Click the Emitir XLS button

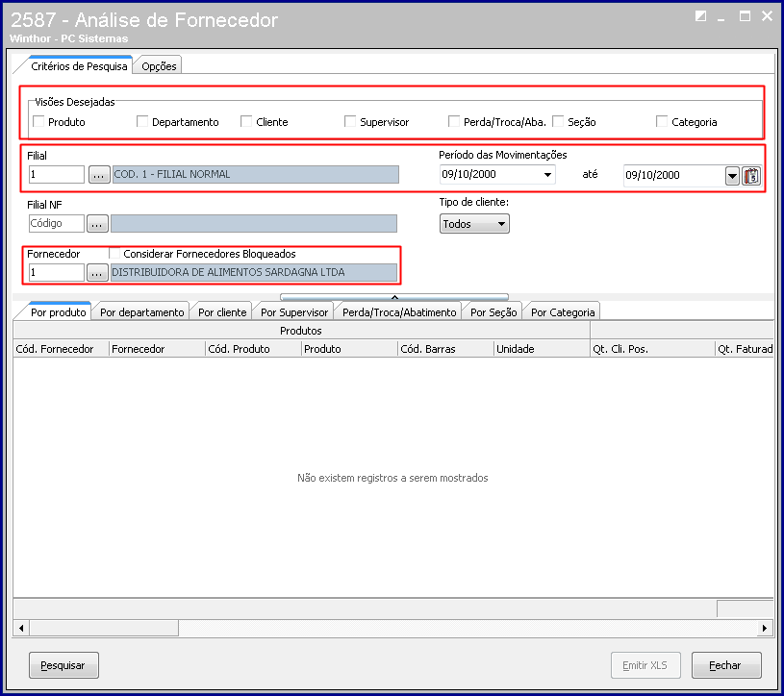[x=645, y=665]
